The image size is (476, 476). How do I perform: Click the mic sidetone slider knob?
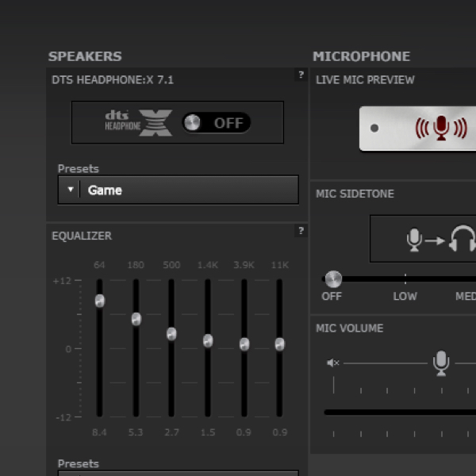click(333, 279)
